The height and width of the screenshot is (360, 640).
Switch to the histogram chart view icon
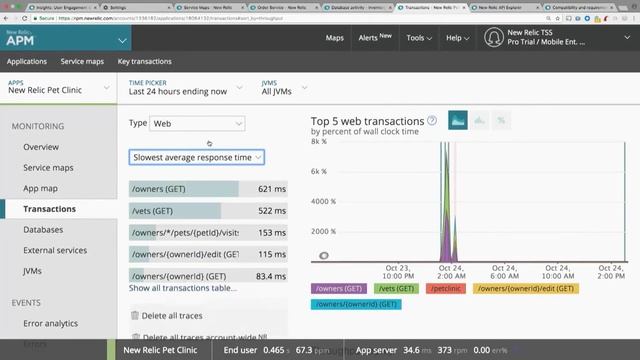pos(480,120)
